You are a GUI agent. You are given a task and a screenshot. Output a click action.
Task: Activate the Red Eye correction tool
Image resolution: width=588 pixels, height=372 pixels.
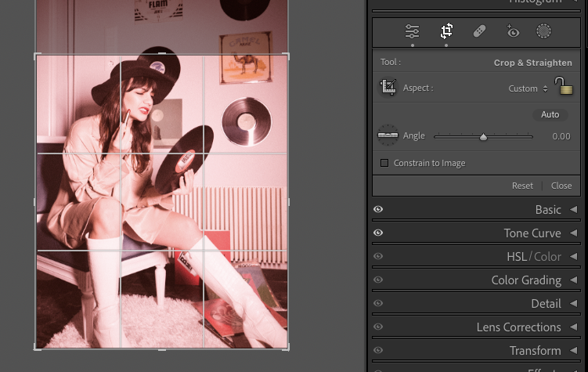pyautogui.click(x=513, y=31)
